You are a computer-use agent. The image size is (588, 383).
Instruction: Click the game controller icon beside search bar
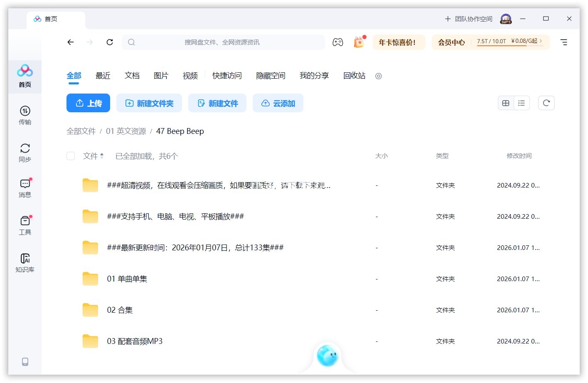click(338, 42)
